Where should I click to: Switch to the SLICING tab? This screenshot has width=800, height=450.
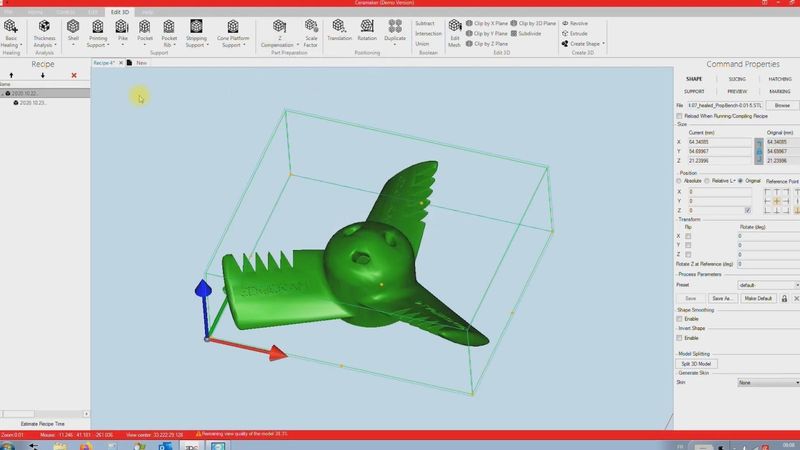(737, 79)
